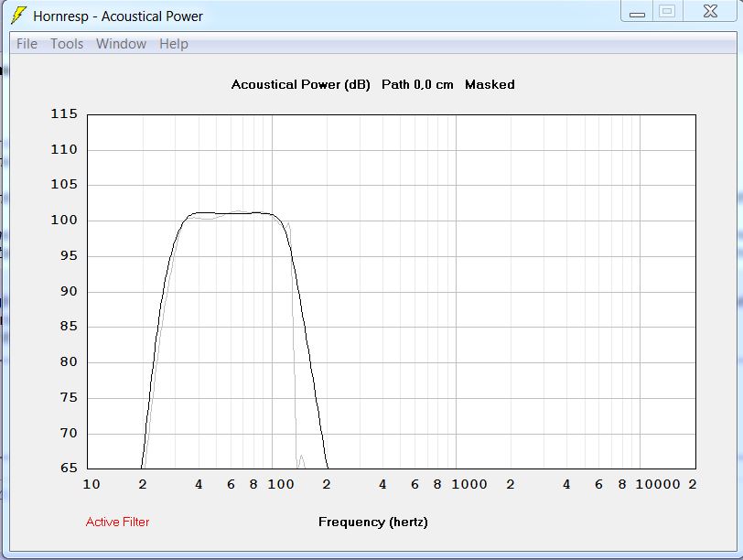Click the 105 y-axis value

(64, 184)
